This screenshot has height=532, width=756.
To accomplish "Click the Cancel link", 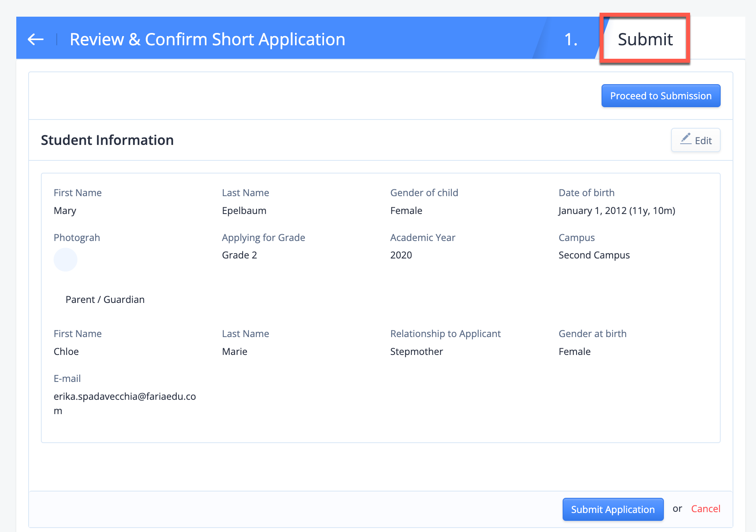I will (x=705, y=509).
